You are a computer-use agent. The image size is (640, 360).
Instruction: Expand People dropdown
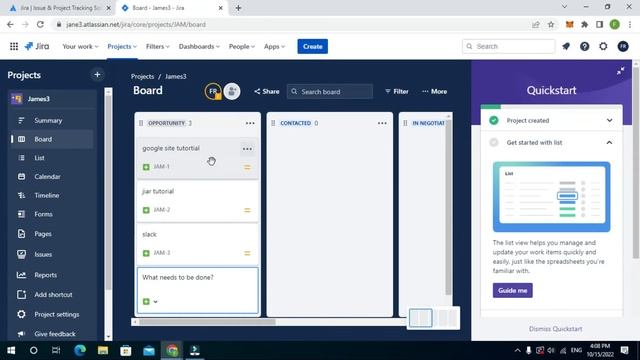[x=242, y=47]
